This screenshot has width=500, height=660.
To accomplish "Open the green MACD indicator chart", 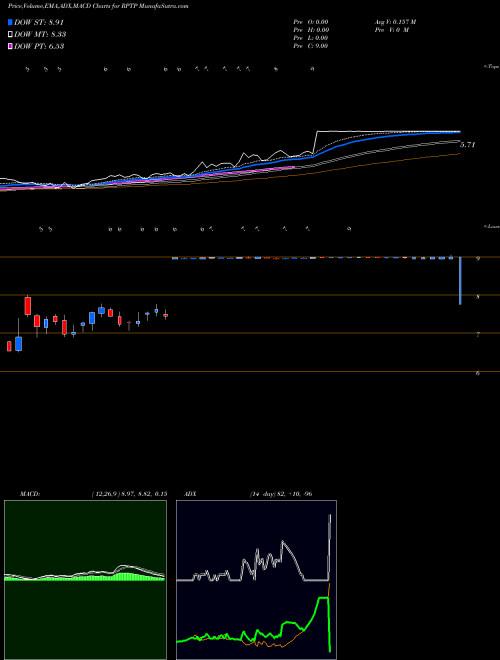I will click(85, 580).
